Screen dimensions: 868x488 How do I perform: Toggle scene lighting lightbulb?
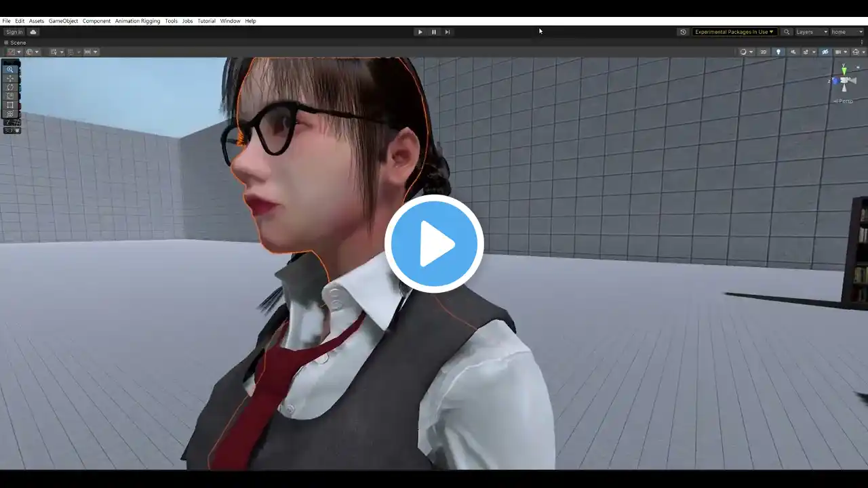point(778,52)
